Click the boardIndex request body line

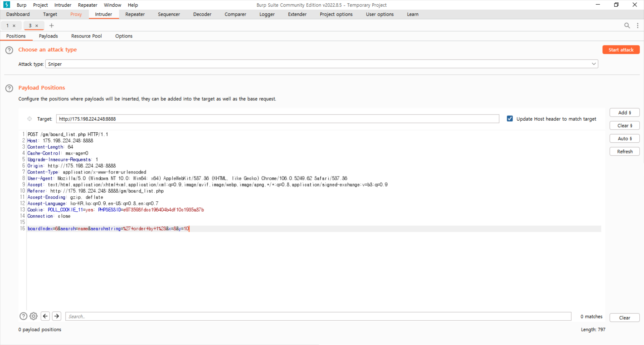[108, 229]
